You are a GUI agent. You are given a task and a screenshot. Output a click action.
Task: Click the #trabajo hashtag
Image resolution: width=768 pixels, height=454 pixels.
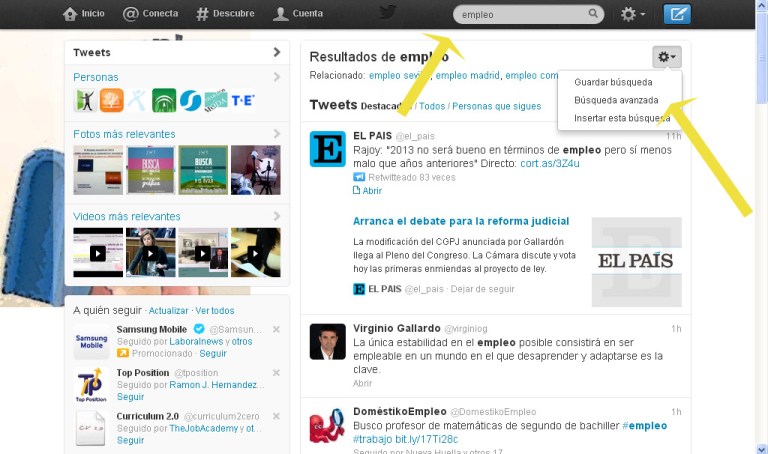click(x=372, y=439)
